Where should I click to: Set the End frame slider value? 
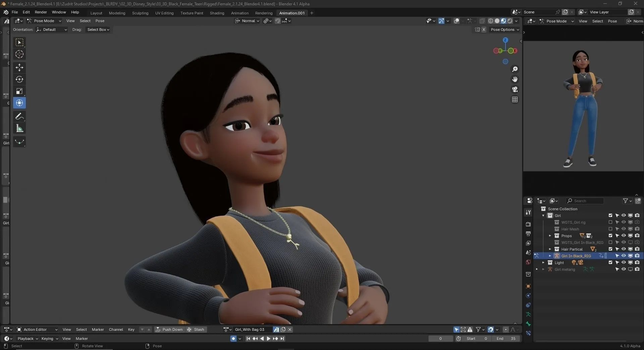(506, 339)
